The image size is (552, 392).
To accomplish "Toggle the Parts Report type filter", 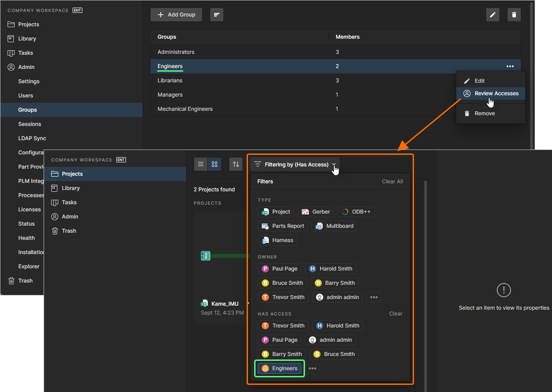I will 283,226.
